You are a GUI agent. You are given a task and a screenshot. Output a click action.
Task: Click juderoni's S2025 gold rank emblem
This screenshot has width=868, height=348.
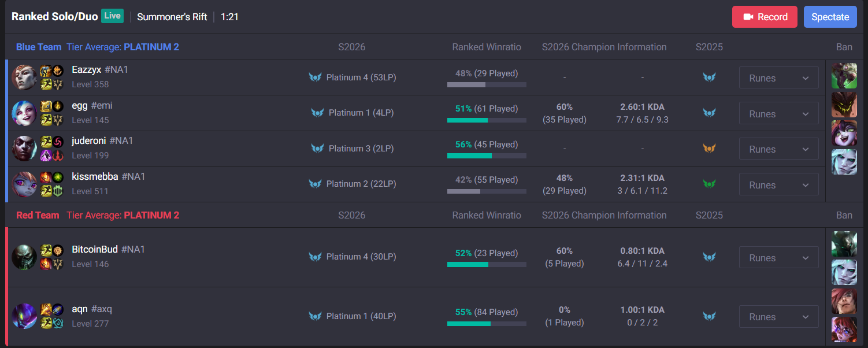click(x=709, y=149)
